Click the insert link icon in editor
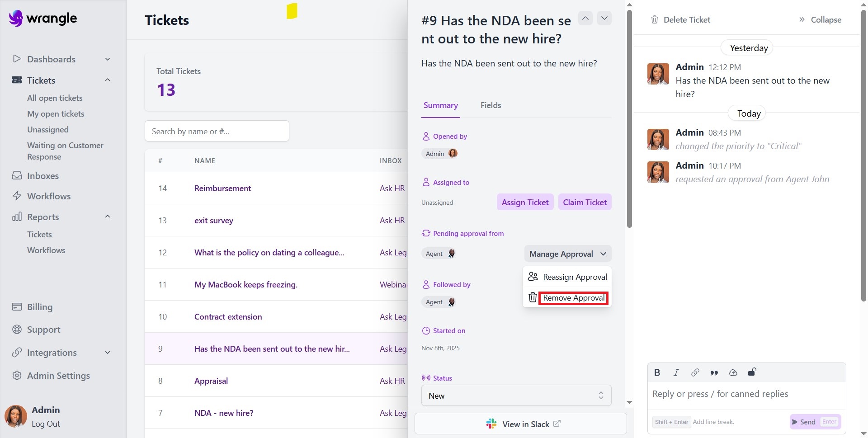This screenshot has width=868, height=438. point(695,372)
